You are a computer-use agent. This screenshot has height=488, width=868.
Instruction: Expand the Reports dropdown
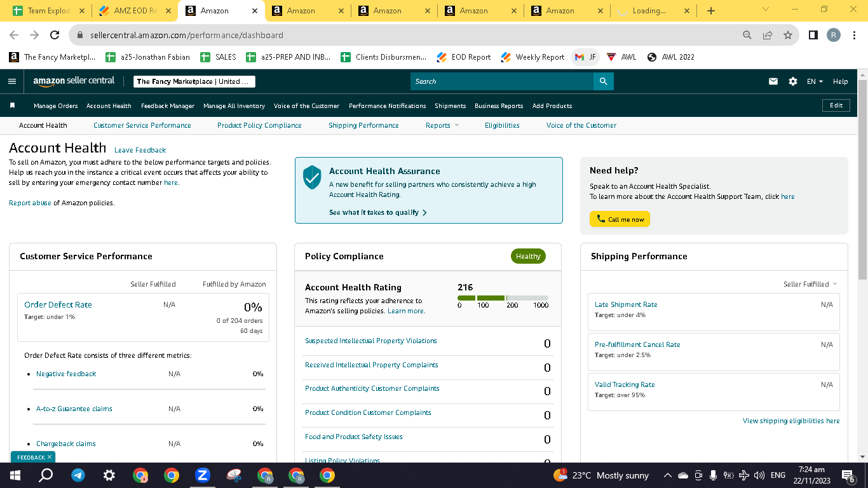tap(442, 125)
